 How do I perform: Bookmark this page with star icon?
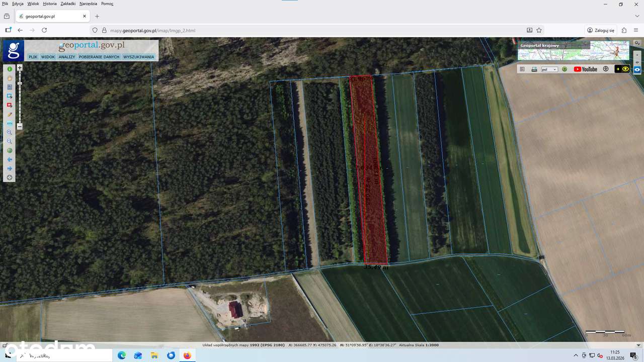539,30
